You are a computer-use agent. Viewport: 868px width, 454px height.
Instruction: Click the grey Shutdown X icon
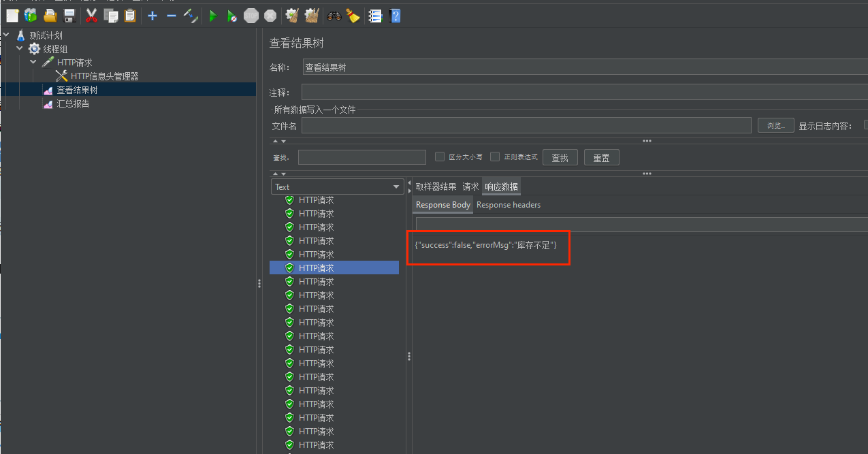tap(270, 15)
